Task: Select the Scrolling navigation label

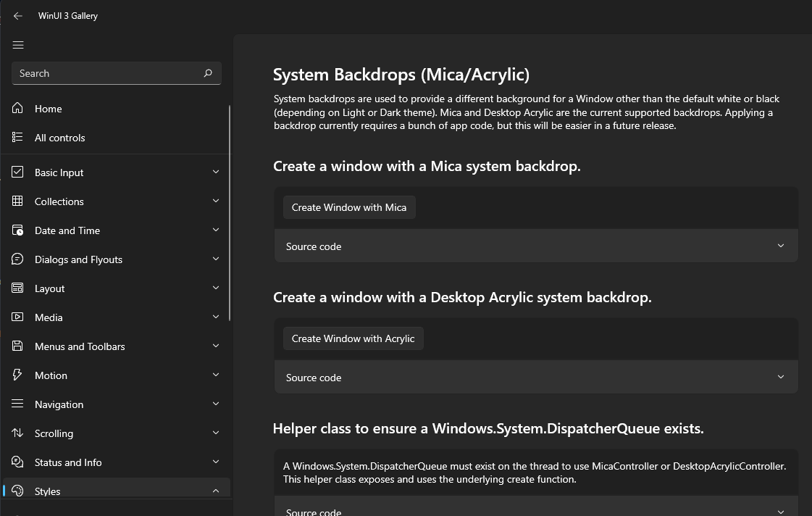Action: [x=54, y=433]
